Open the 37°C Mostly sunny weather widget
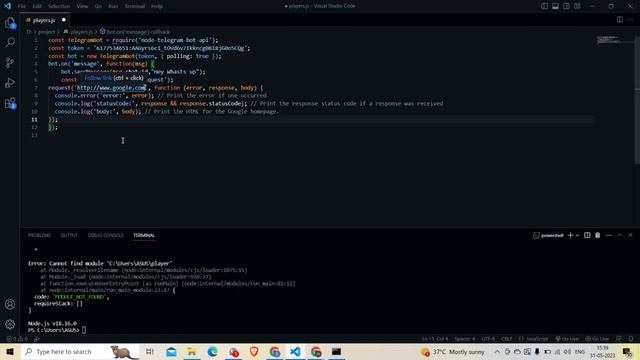 coord(452,351)
